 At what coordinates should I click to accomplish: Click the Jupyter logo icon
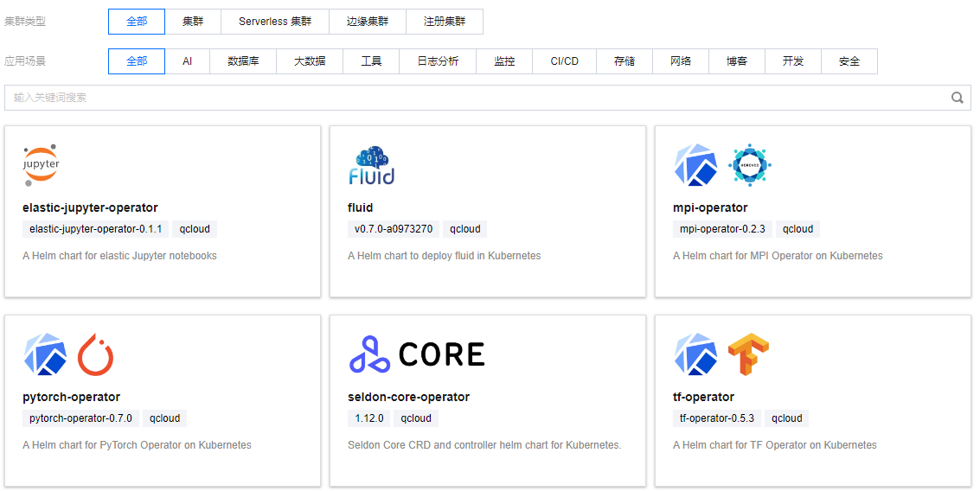[x=42, y=165]
